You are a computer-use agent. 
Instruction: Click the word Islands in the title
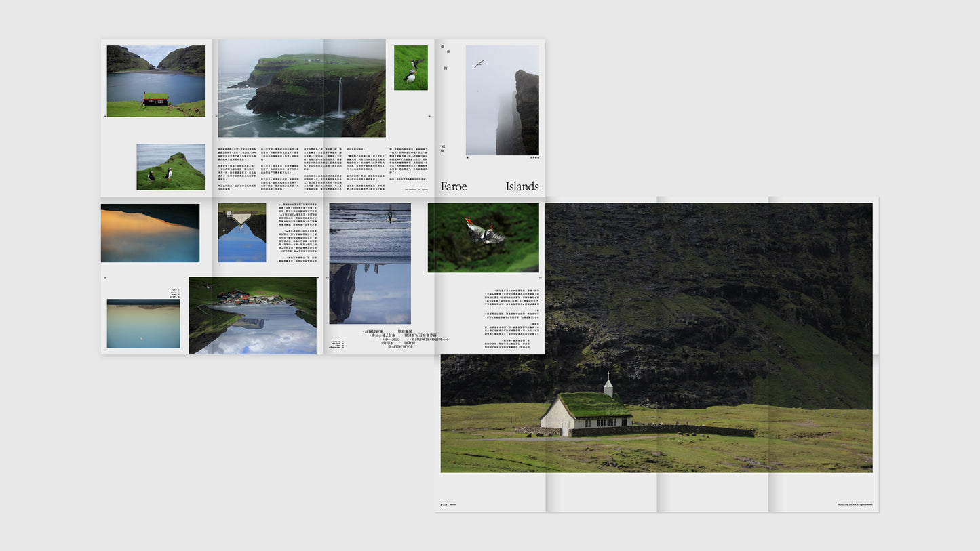click(x=522, y=186)
